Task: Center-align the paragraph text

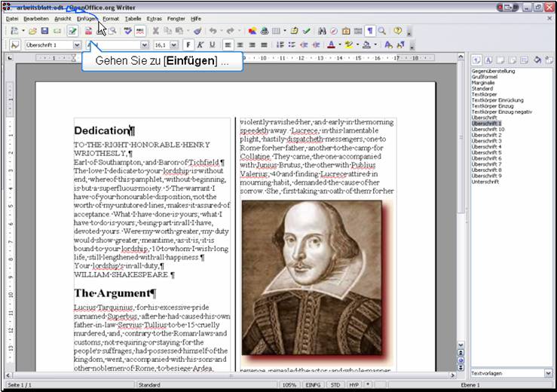Action: click(239, 45)
